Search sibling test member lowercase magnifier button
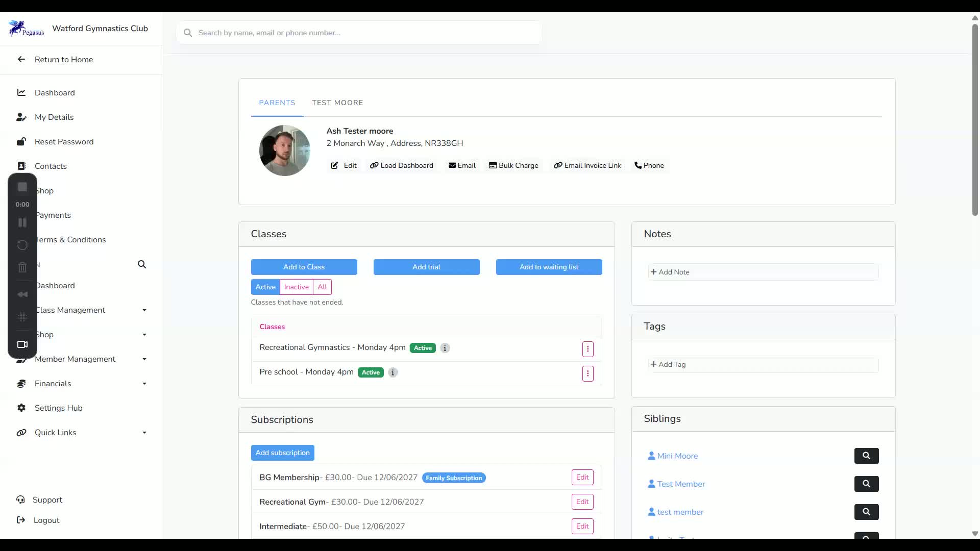 866,512
